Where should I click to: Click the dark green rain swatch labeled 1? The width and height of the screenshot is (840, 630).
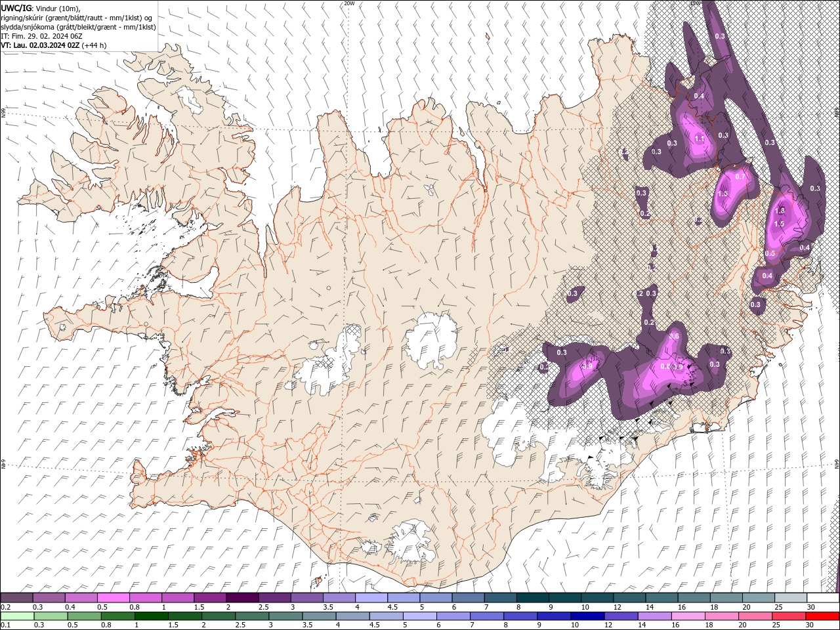[x=151, y=616]
